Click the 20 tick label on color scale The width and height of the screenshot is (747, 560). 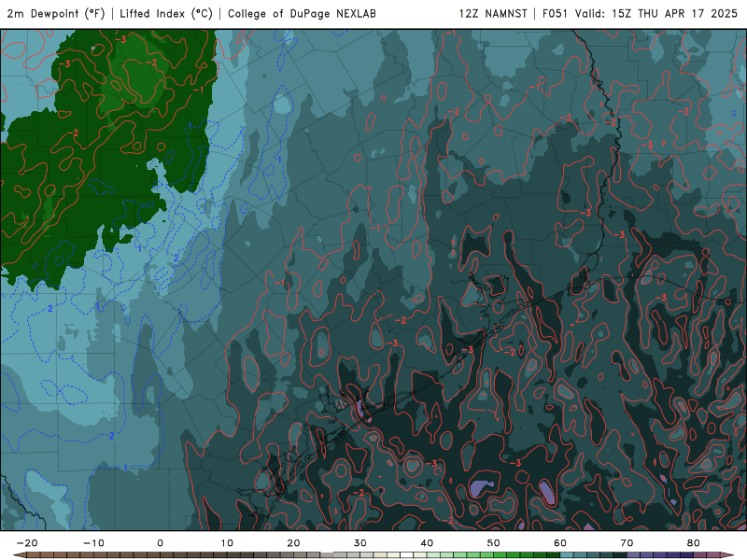point(293,543)
